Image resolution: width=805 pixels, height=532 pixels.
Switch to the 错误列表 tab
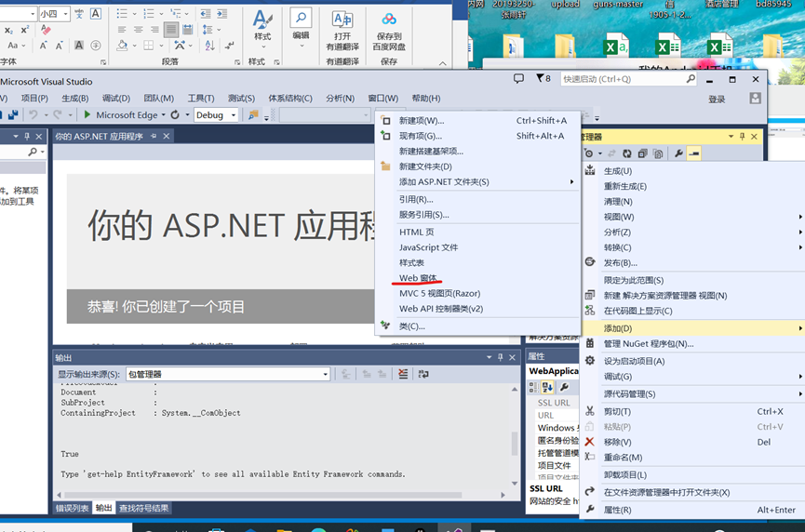pos(73,508)
